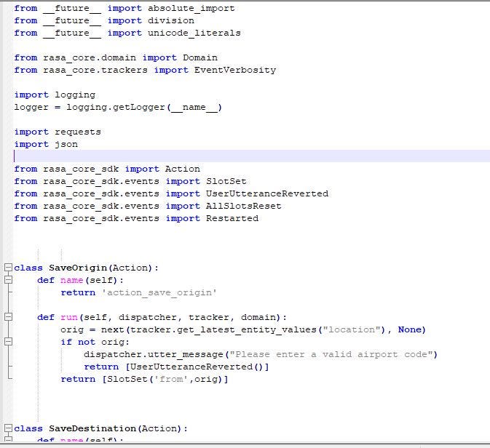Click the 'import logging' line
This screenshot has height=448, width=490.
tap(55, 95)
